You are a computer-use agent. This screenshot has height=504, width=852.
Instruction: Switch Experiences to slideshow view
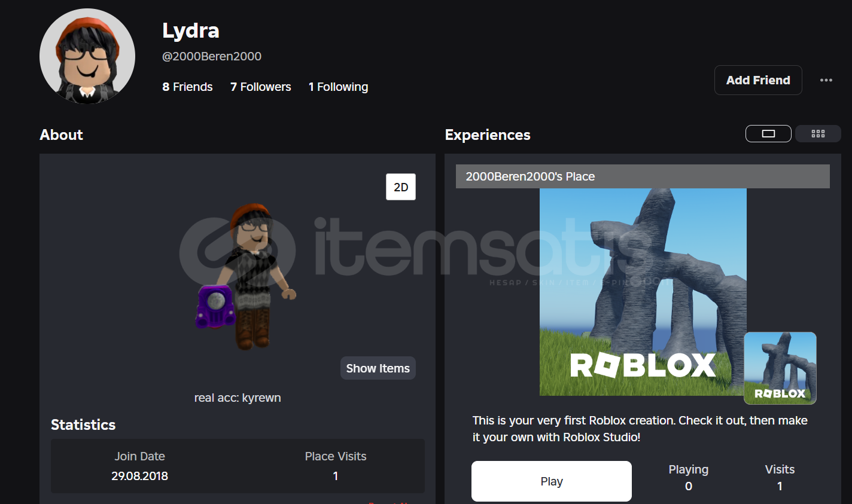pyautogui.click(x=768, y=134)
